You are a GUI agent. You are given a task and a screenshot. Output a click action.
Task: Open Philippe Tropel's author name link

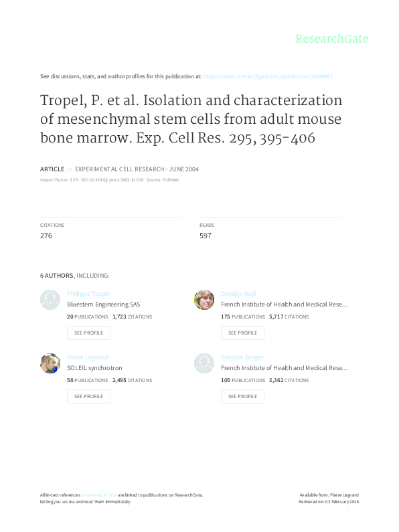coord(88,294)
